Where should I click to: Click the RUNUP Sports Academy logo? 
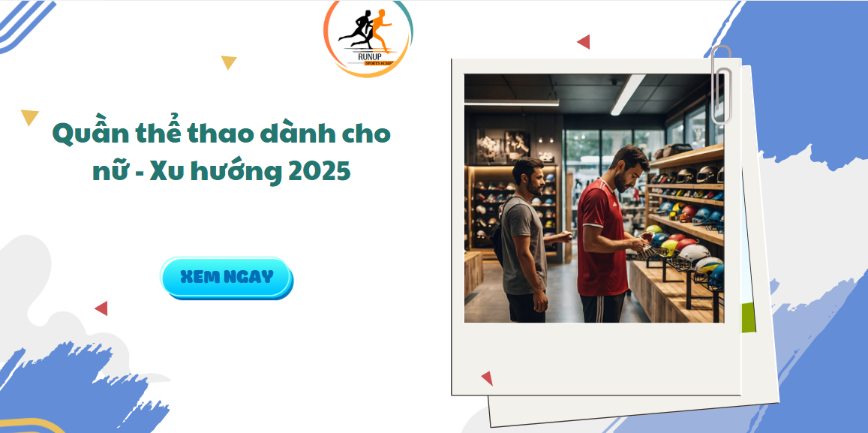click(368, 38)
